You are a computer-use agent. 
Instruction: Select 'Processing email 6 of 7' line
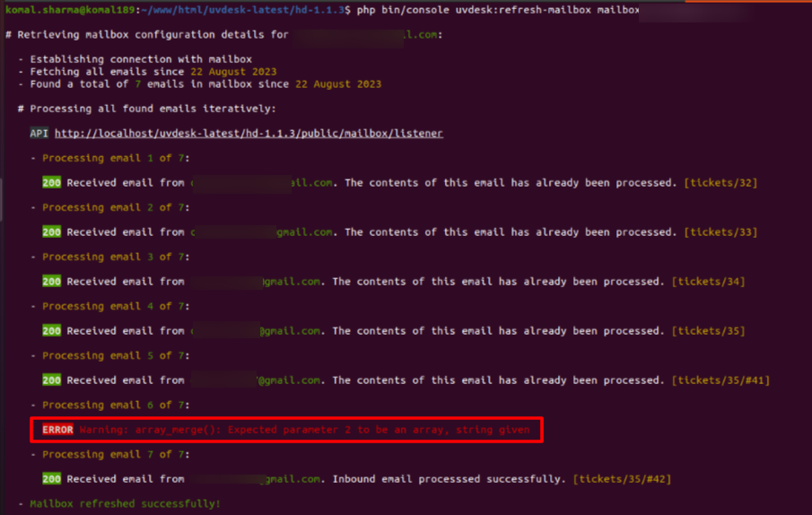click(x=110, y=405)
